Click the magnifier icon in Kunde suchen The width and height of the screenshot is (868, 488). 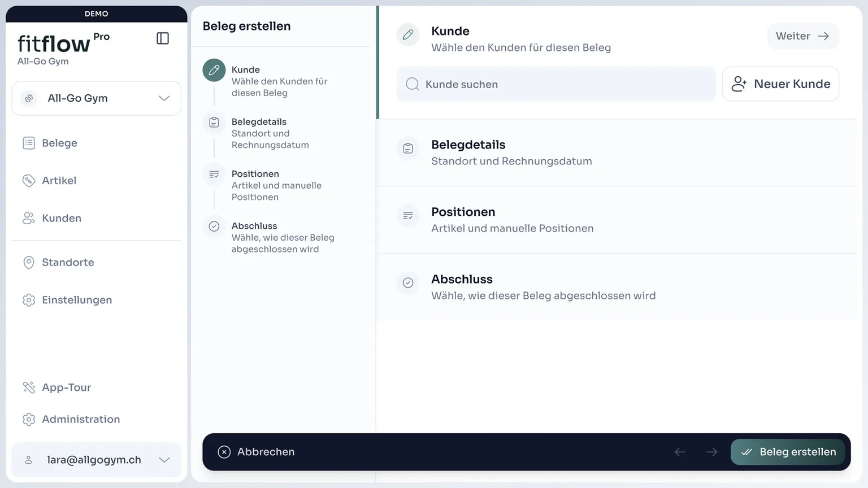click(x=413, y=84)
